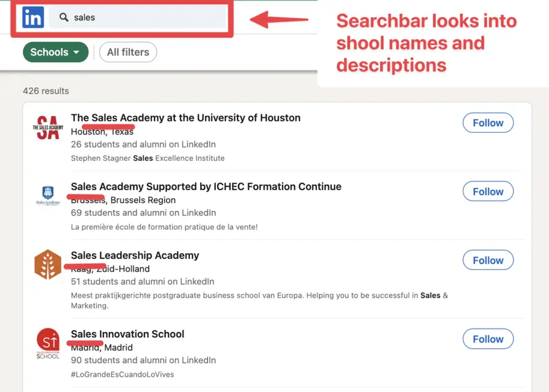The width and height of the screenshot is (549, 392).
Task: Expand the All filters panel
Action: tap(127, 52)
